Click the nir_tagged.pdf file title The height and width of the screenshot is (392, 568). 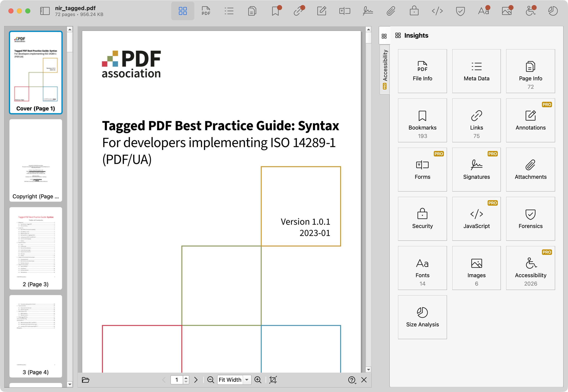[75, 8]
